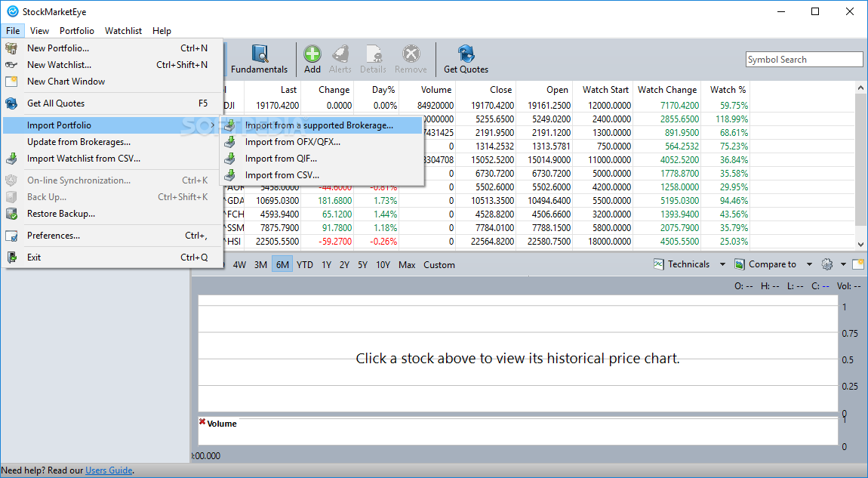
Task: Click the New Watchlist glasses icon
Action: 11,65
